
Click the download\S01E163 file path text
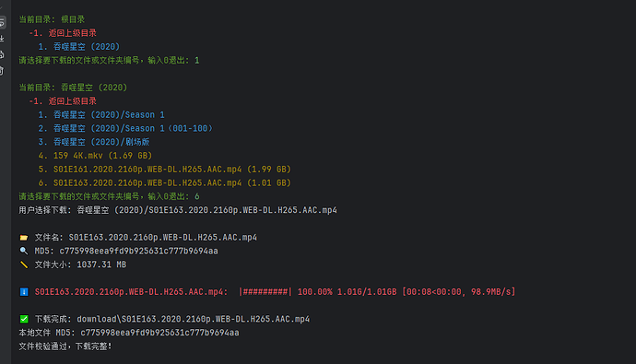coord(193,319)
